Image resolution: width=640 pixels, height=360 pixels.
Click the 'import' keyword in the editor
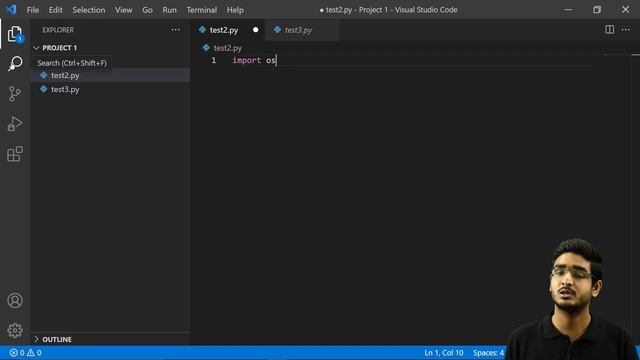(247, 60)
